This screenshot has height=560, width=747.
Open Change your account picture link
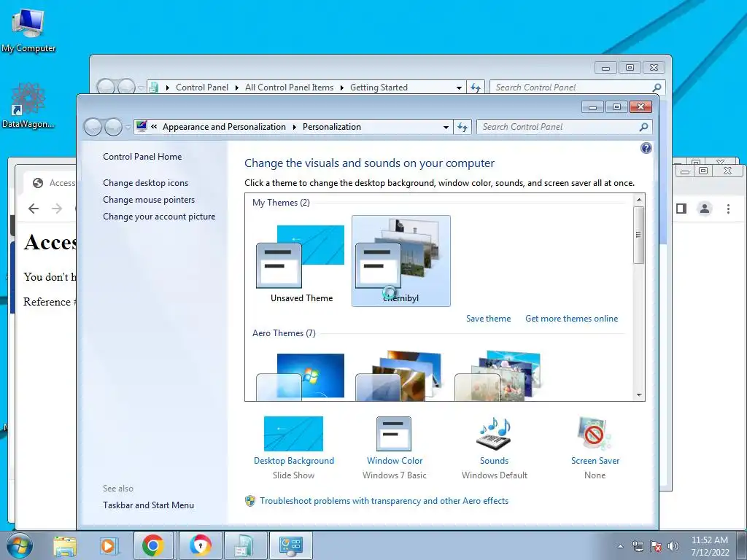(159, 216)
